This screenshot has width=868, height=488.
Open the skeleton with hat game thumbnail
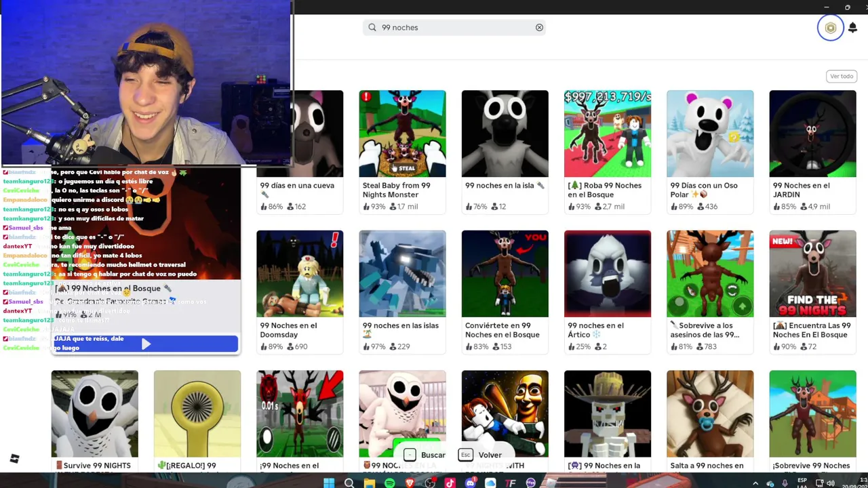pos(607,413)
